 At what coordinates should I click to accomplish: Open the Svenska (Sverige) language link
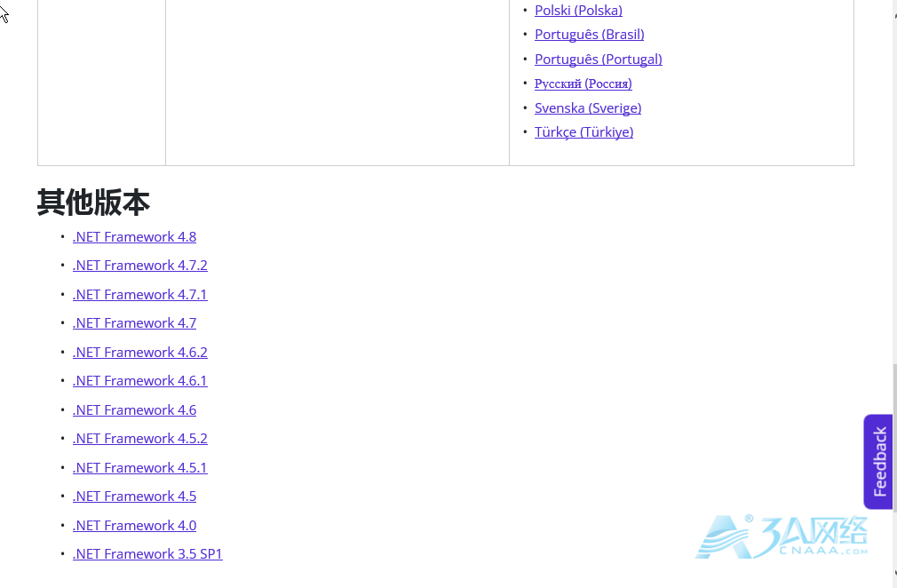tap(588, 107)
